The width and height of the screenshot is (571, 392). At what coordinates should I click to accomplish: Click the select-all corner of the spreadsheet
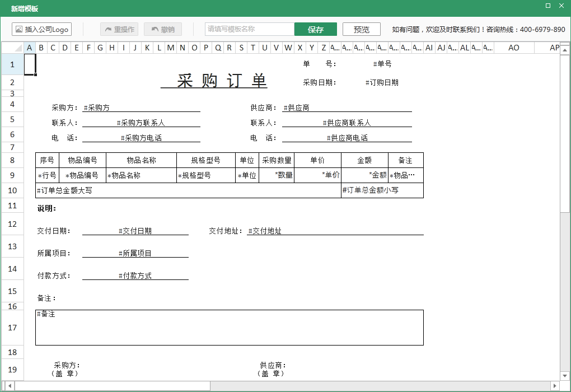point(12,48)
